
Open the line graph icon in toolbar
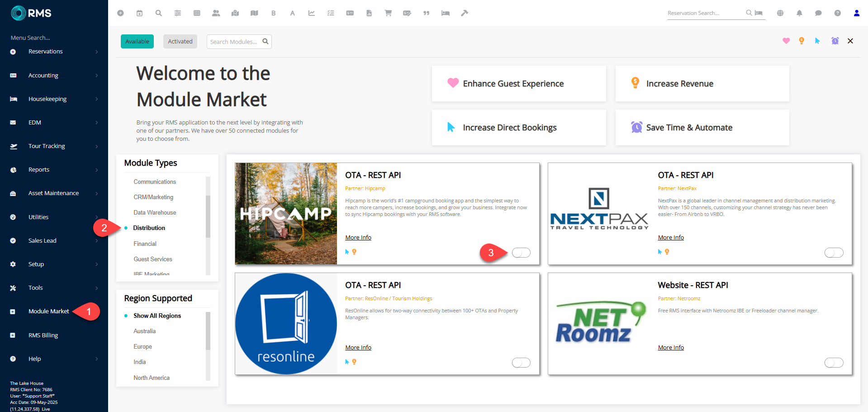click(312, 13)
